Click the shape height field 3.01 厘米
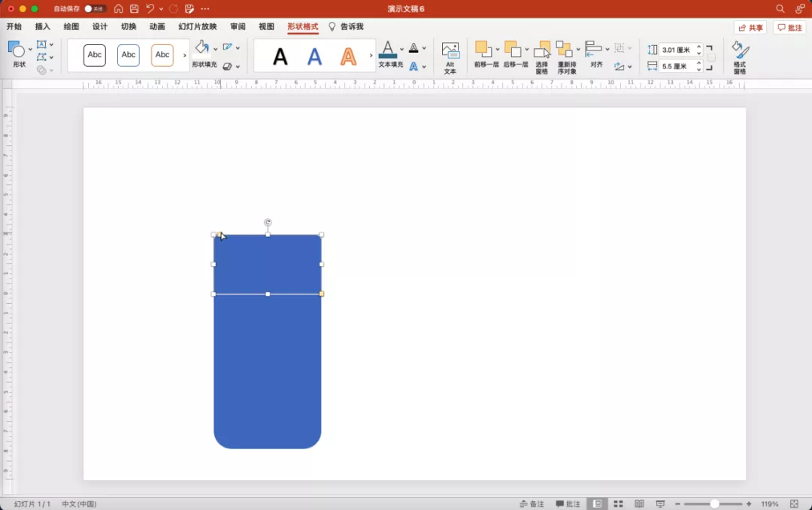The width and height of the screenshot is (812, 510). point(677,50)
